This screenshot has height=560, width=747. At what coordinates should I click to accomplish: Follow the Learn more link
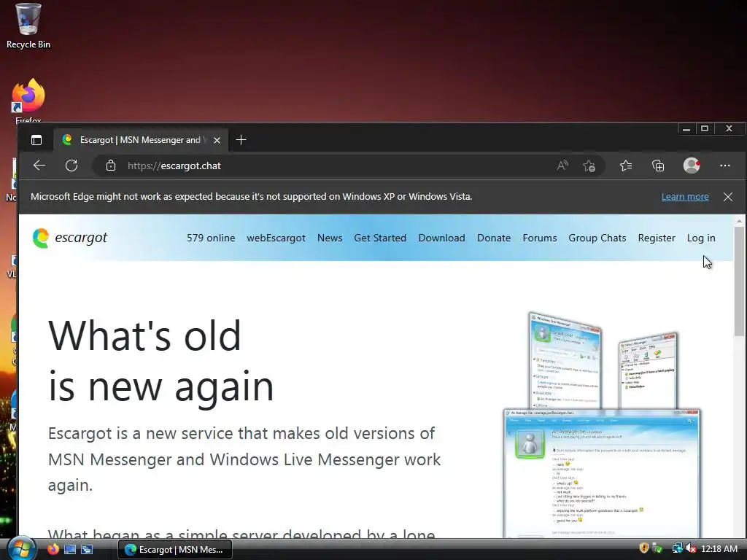(684, 197)
